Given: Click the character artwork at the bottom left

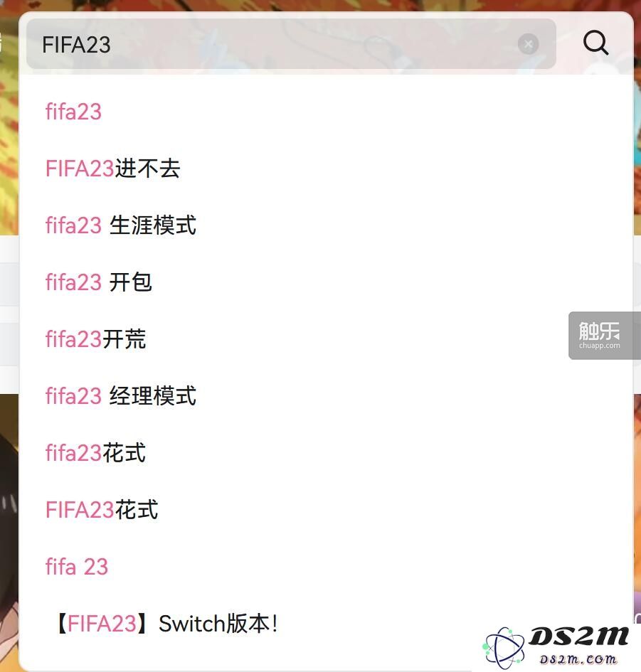Looking at the screenshot, I should pyautogui.click(x=9, y=531).
